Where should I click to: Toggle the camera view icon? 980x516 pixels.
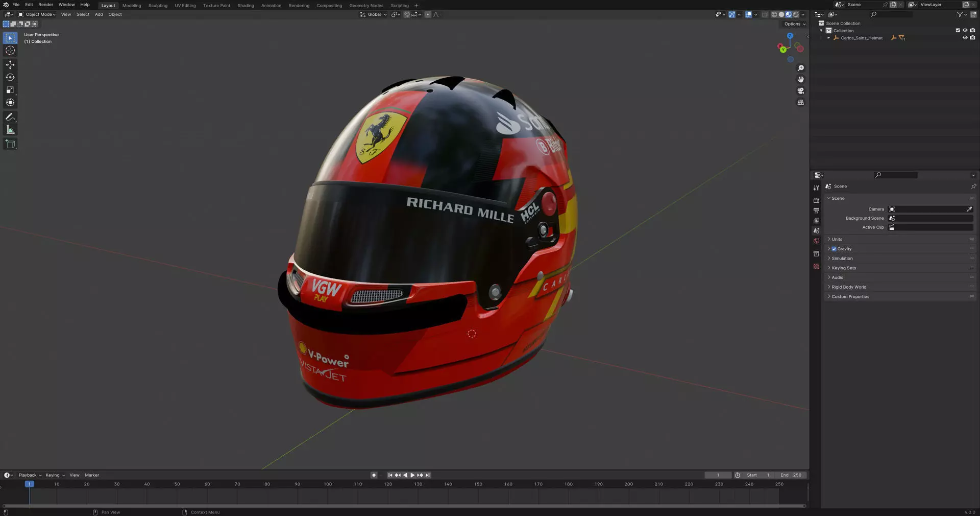(801, 91)
